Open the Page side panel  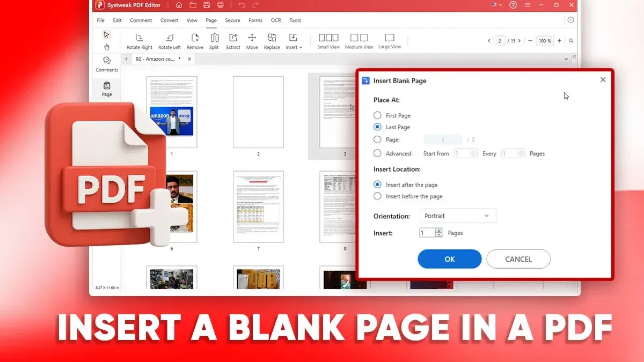click(x=107, y=90)
